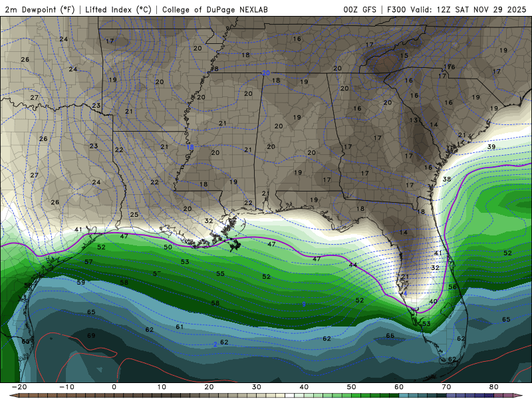Viewport: 532px width, 399px height.
Task: Click the blue '9' lifted index contour label
Action: [x=304, y=305]
